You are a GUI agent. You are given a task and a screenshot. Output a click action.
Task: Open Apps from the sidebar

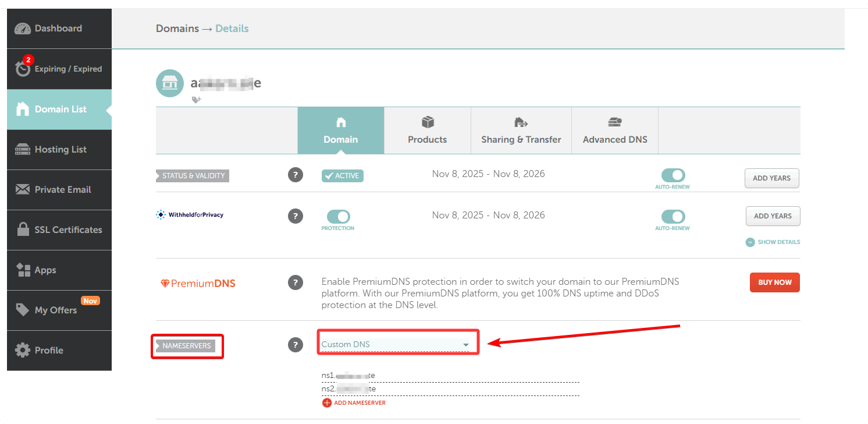tap(59, 270)
